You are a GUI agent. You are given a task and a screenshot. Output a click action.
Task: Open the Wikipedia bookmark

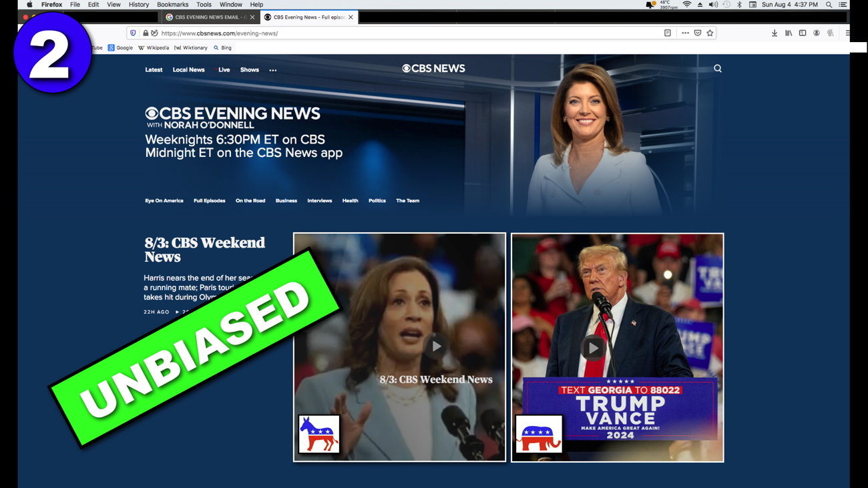pyautogui.click(x=154, y=48)
